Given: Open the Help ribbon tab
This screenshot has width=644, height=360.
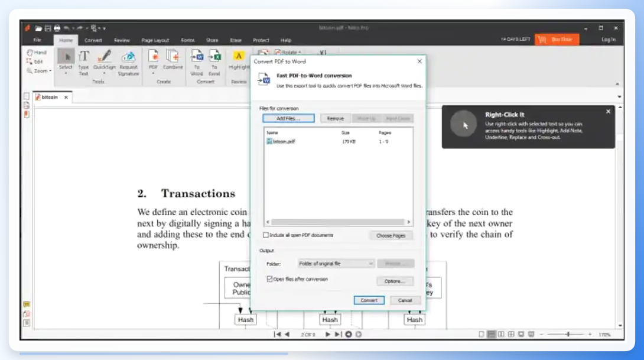Looking at the screenshot, I should pos(286,40).
